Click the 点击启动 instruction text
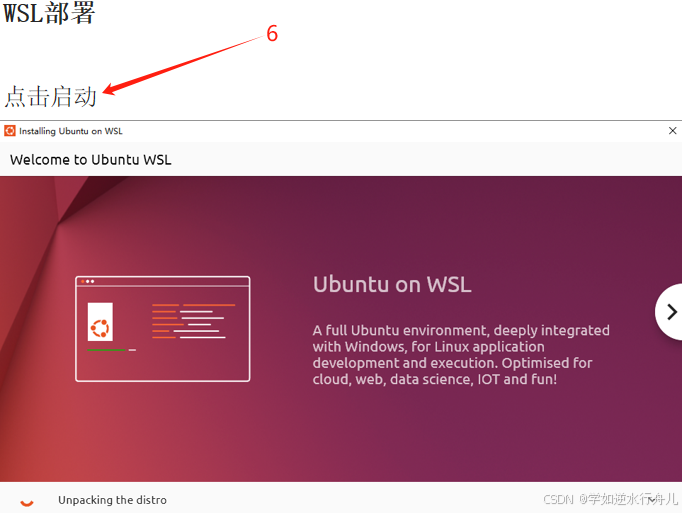 pos(50,97)
